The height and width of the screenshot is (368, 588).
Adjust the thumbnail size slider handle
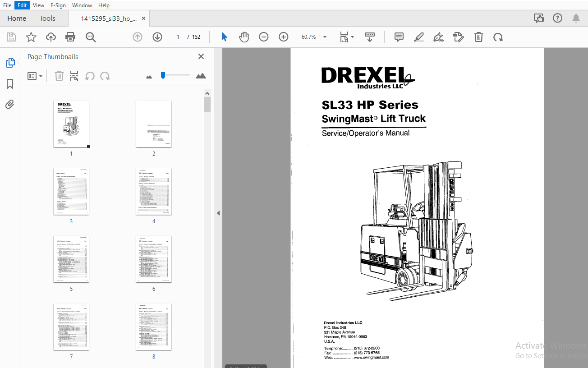tap(163, 75)
